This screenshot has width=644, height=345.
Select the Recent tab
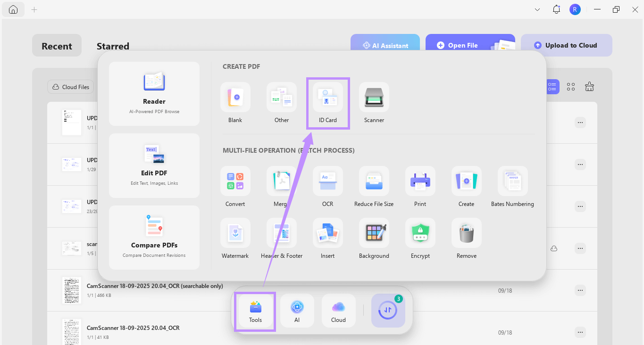pyautogui.click(x=57, y=46)
